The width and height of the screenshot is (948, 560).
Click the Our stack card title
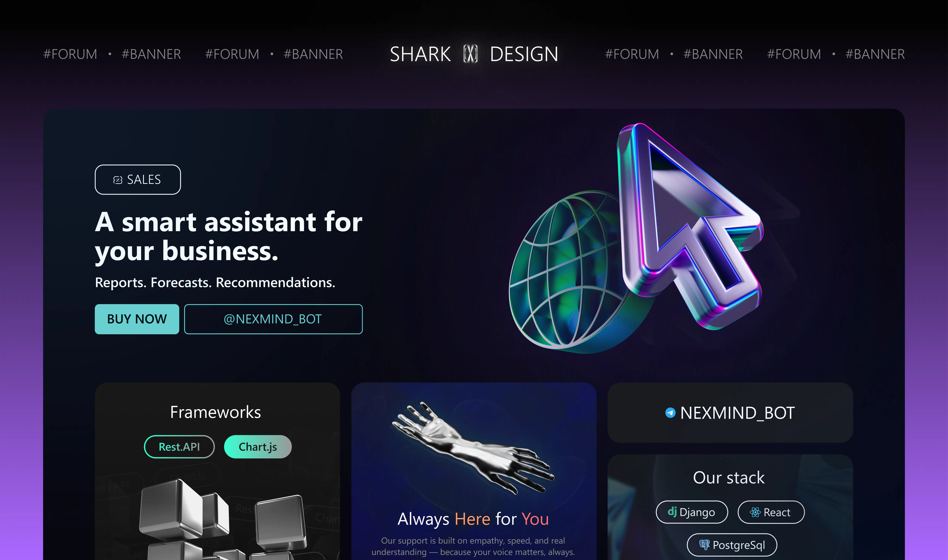coord(729,477)
